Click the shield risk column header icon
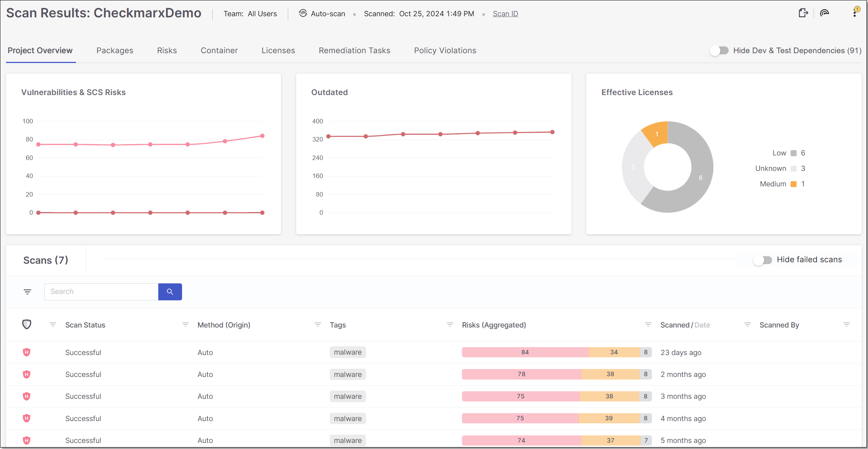 26,324
